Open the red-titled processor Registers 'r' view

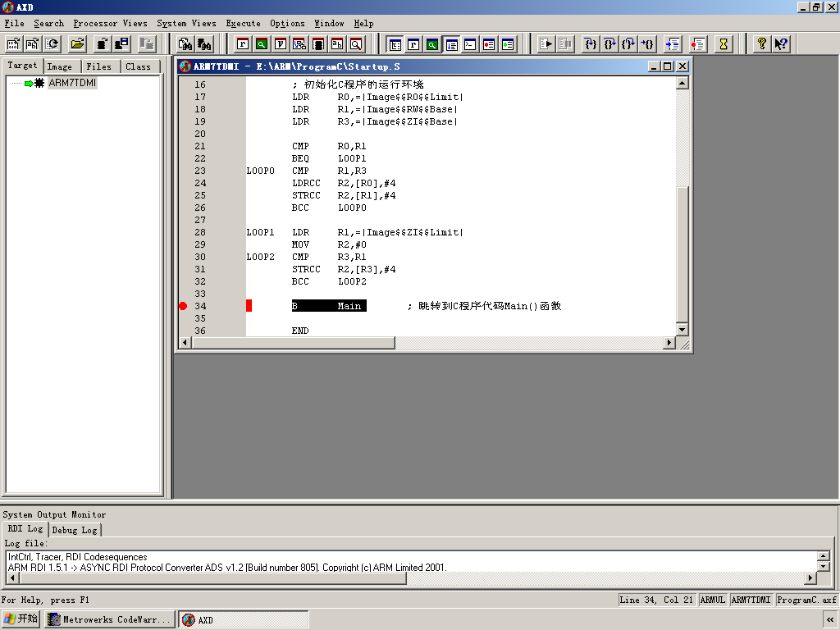tap(243, 44)
